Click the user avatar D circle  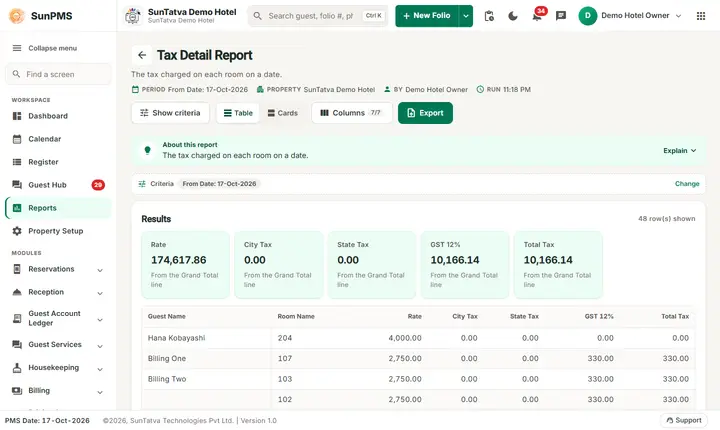(587, 16)
